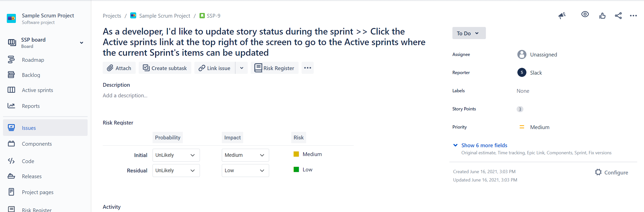Image resolution: width=644 pixels, height=212 pixels.
Task: Go to Active sprints in sidebar
Action: 38,90
